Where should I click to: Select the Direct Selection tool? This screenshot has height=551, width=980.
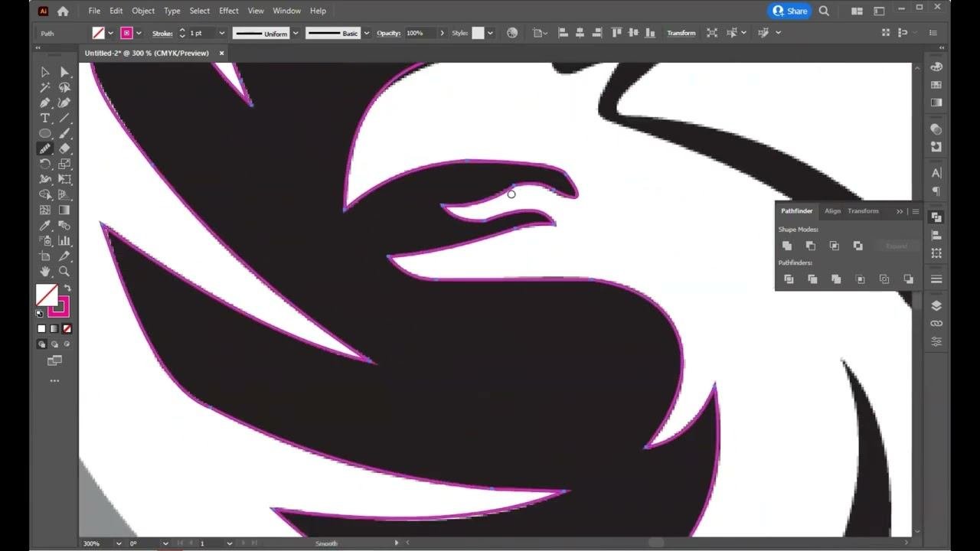(x=64, y=72)
